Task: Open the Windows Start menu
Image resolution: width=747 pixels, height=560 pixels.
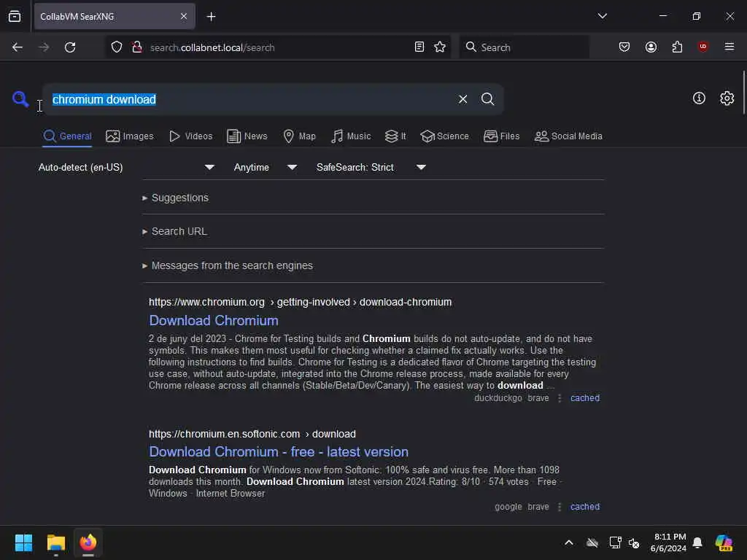Action: pos(23,542)
